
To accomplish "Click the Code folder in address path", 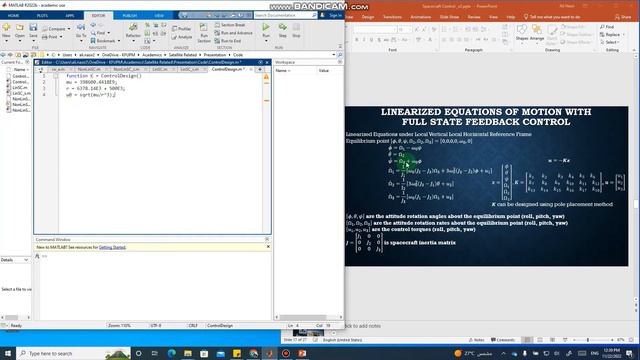I will [x=238, y=55].
